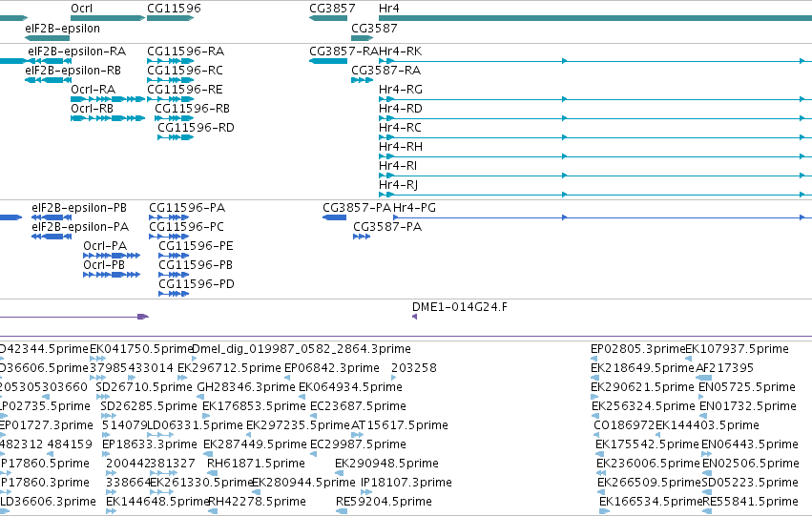The height and width of the screenshot is (516, 812).
Task: Select the EK290948.5prime EST
Action: (x=386, y=464)
